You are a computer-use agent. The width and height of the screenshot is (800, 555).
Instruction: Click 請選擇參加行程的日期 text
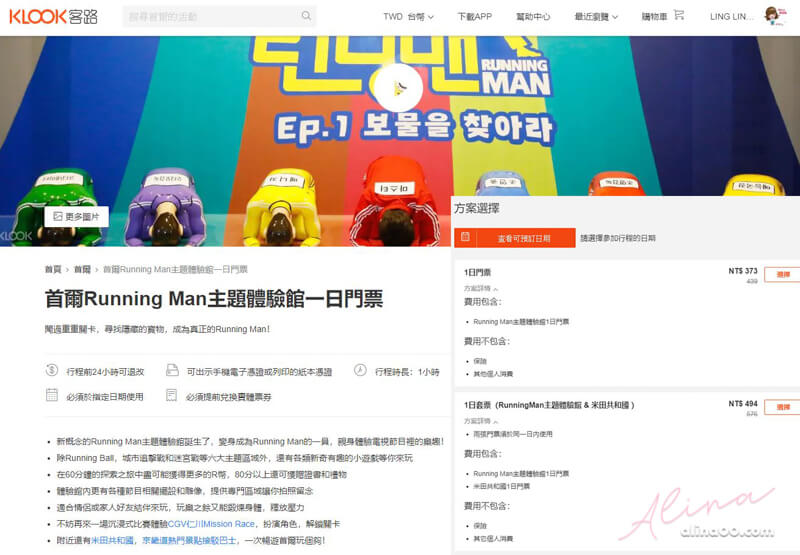tap(618, 238)
